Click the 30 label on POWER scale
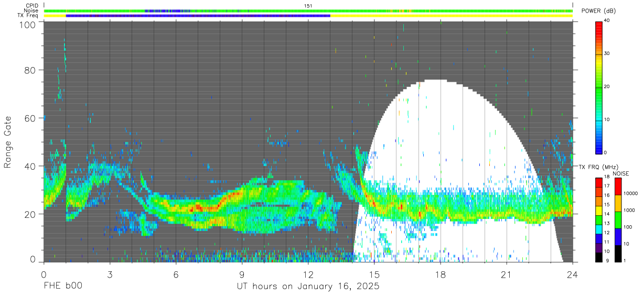The height and width of the screenshot is (297, 644). 607,53
